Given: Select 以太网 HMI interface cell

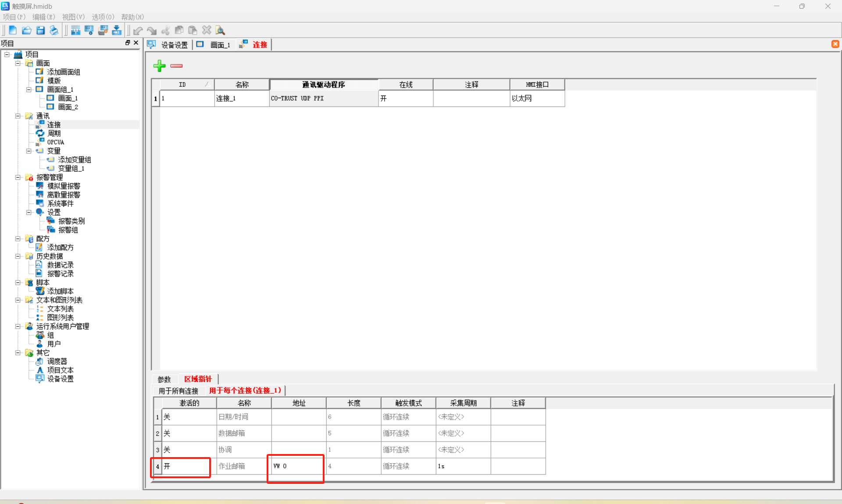Looking at the screenshot, I should (537, 98).
